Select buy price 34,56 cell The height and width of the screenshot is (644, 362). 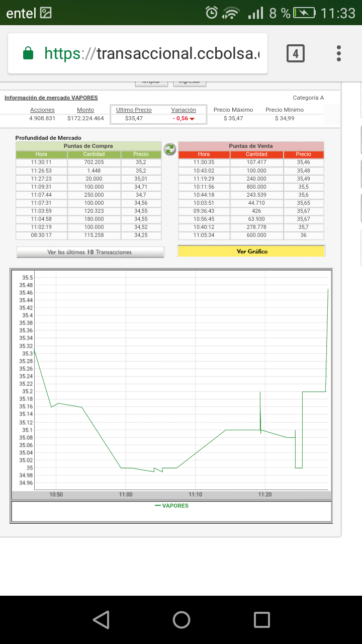tap(141, 203)
